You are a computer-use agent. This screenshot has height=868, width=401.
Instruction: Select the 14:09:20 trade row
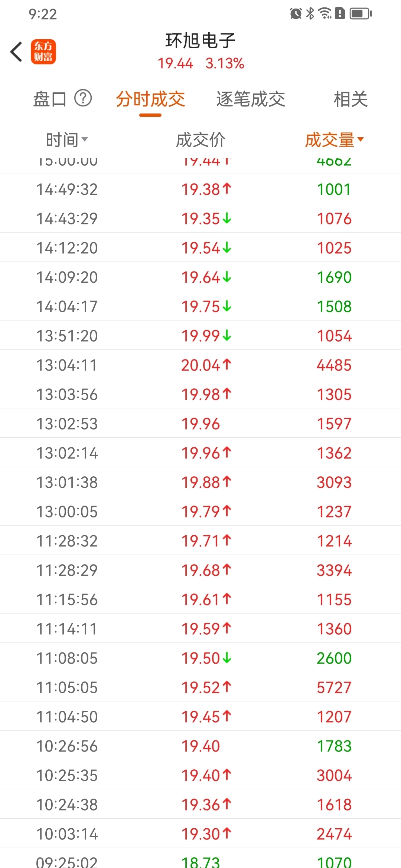(x=200, y=277)
